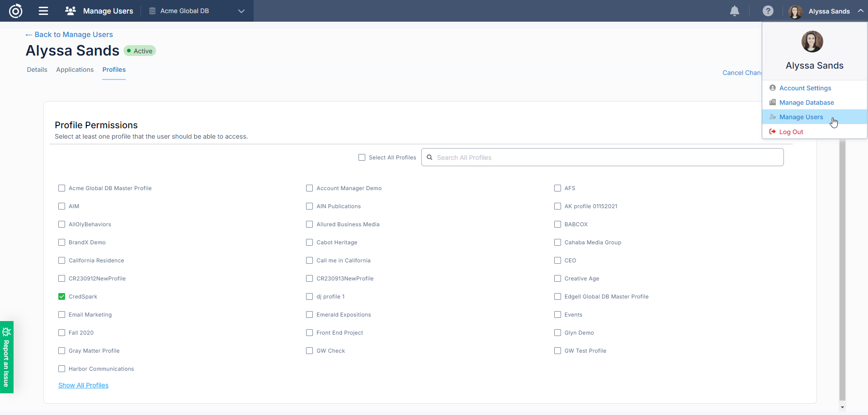
Task: Choose Log Out in the user menu
Action: [x=791, y=132]
